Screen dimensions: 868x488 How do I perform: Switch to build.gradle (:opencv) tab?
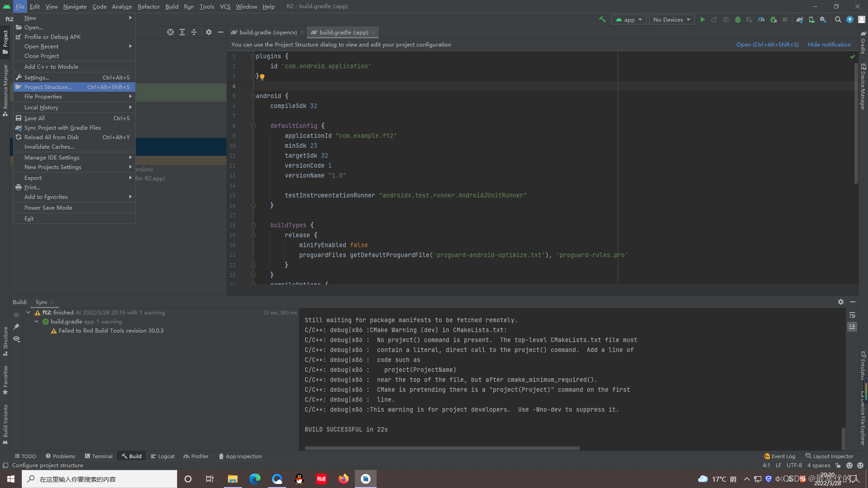click(268, 32)
